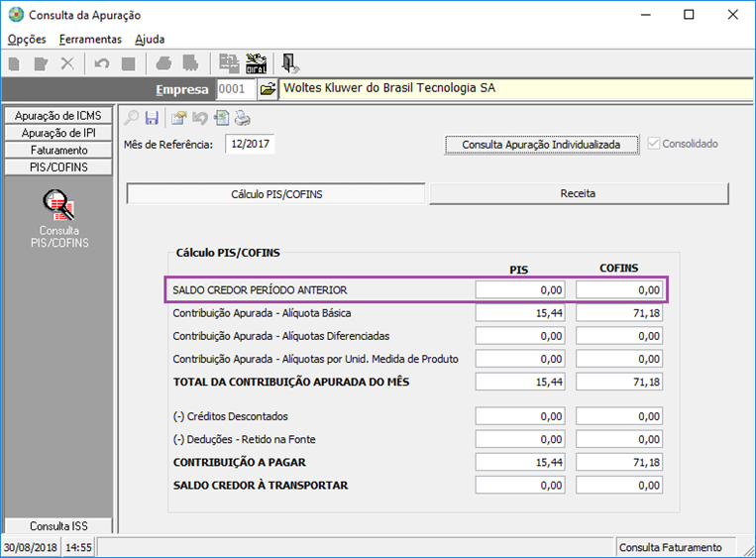Click the COFINS column header
756x558 pixels.
tap(619, 269)
